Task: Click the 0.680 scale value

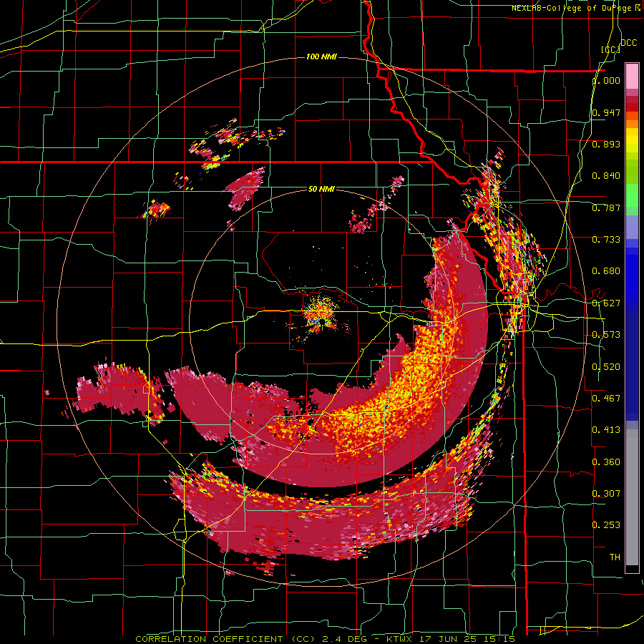Action: (x=606, y=271)
